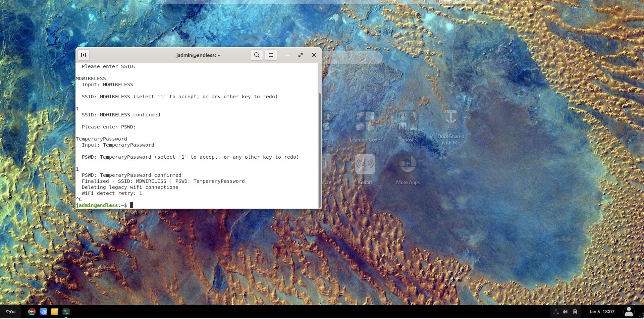
Task: Launch the Kolibri desktop app
Action: click(365, 169)
